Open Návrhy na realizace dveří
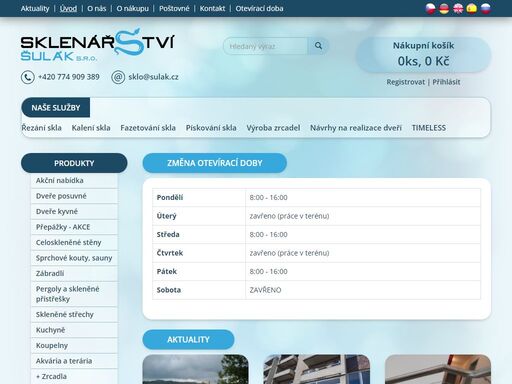The image size is (512, 384). (356, 128)
